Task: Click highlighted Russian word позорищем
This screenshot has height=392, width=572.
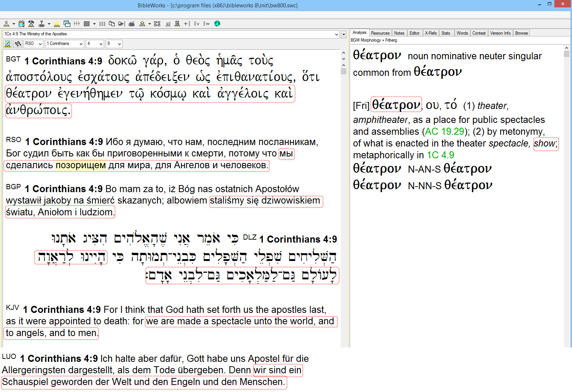Action: 81,165
